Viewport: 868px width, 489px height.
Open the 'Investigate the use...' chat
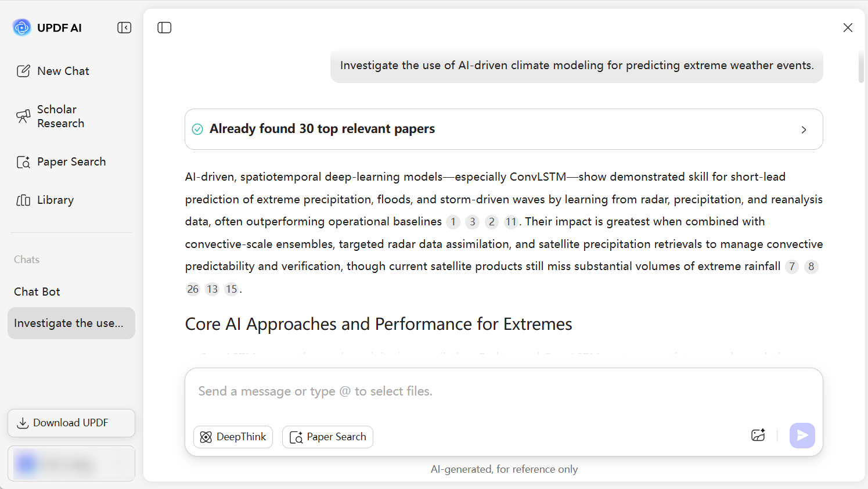pos(71,323)
